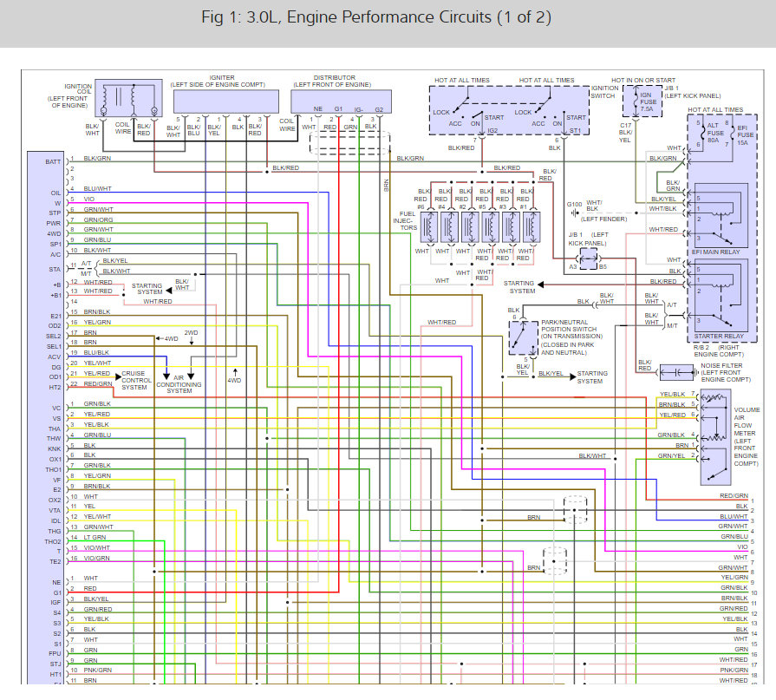Click the VIO/WHT wire label
The width and height of the screenshot is (776, 700).
tap(96, 547)
